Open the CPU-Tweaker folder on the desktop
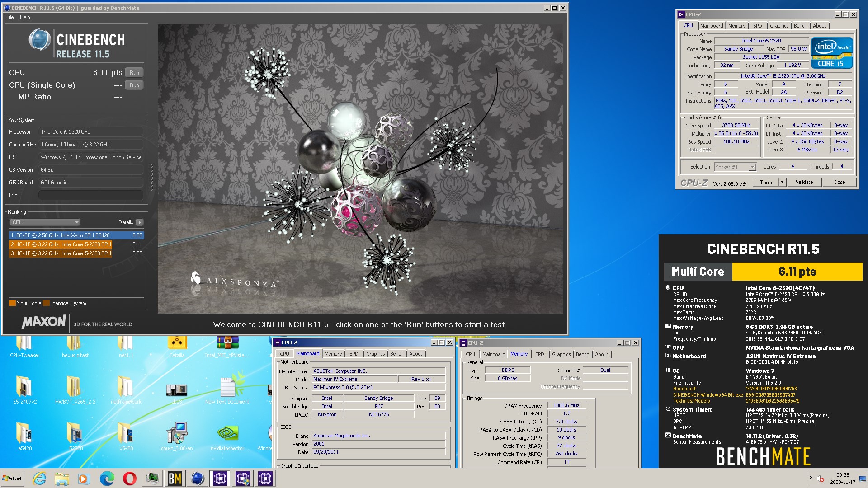Screen dimensions: 868x488 point(24,347)
